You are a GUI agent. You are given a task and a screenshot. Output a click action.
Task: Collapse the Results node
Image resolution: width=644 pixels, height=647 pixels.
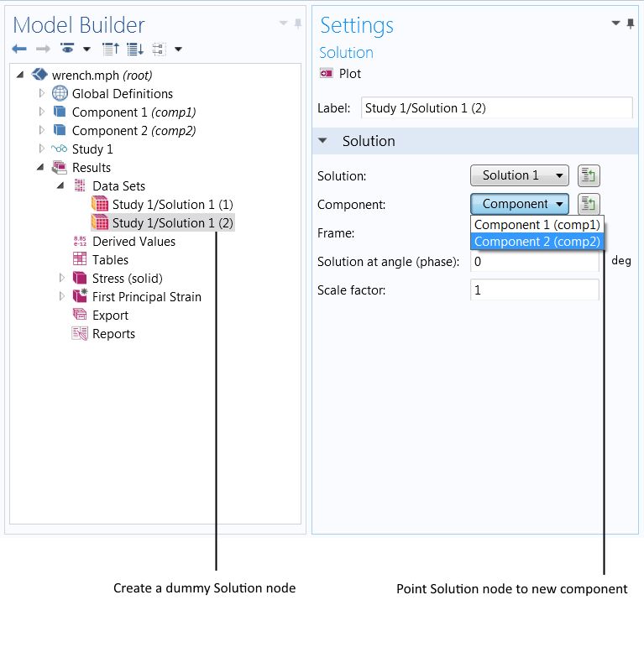[40, 167]
